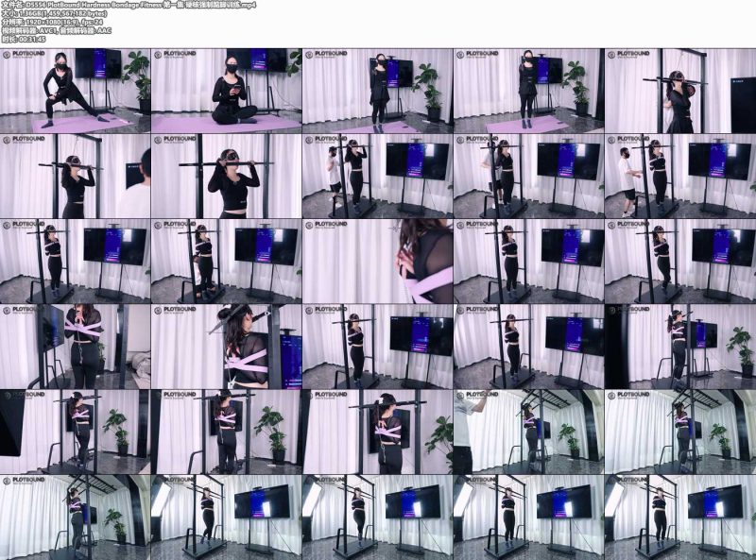Click the PLOTBOUND logo on the lunge stretch thumbnail
This screenshot has width=756, height=560.
pyautogui.click(x=25, y=54)
